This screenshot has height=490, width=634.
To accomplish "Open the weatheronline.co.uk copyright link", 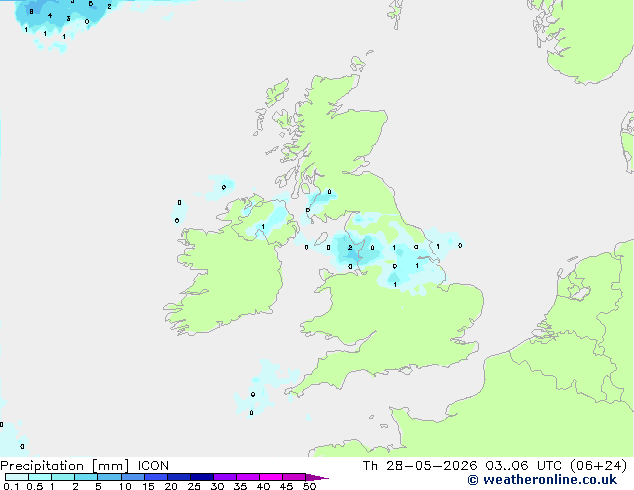I will pyautogui.click(x=542, y=480).
